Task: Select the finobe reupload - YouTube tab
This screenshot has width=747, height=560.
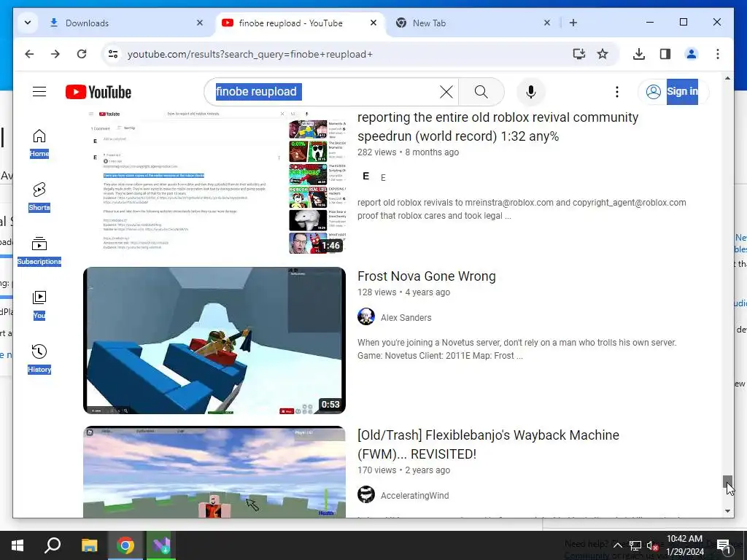Action: [300, 23]
